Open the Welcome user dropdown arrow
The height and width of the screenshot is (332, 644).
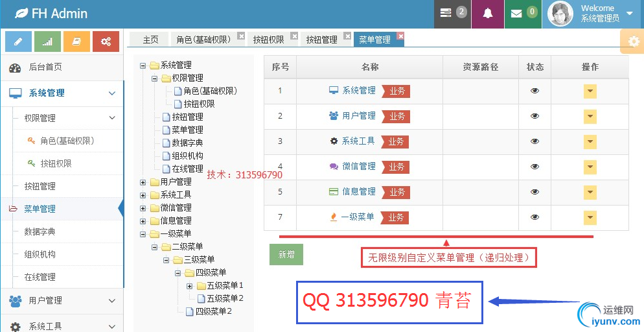(630, 14)
